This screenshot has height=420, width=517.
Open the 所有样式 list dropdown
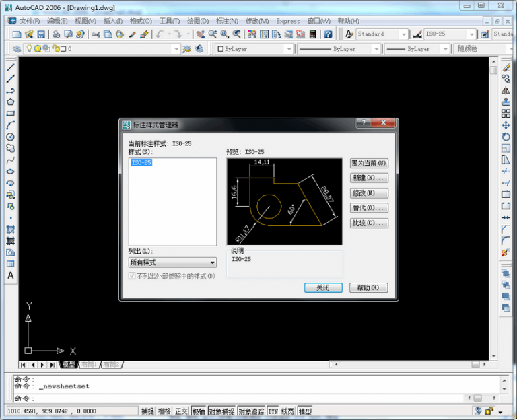172,262
